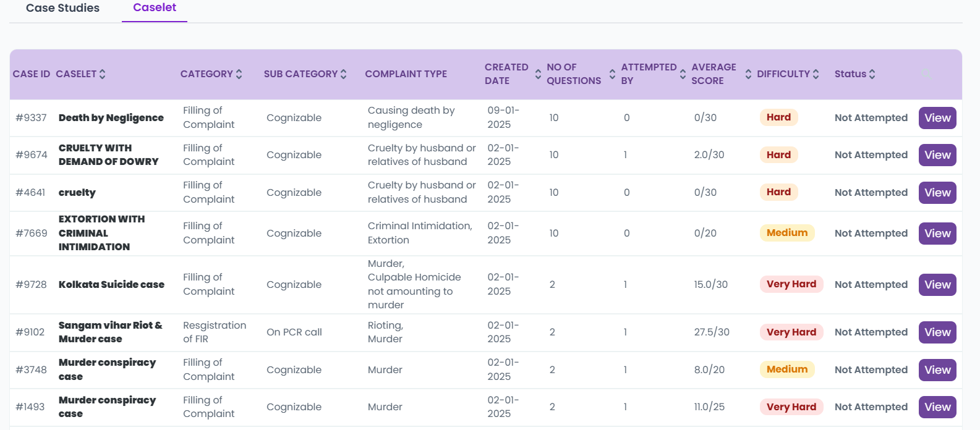Screen dimensions: 980x430
Task: Select the CRUELTY WITH DEMAND OF DOWRY title
Action: point(108,155)
